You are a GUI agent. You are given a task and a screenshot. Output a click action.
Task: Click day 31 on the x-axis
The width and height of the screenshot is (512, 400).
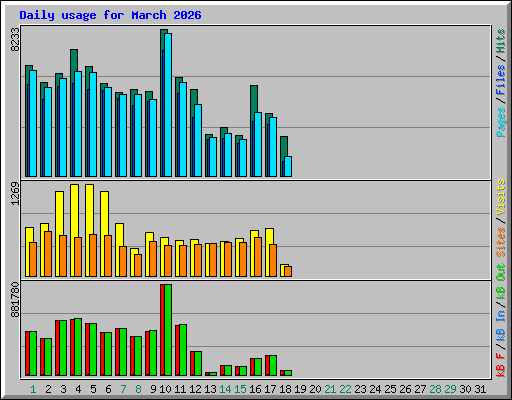tap(480, 389)
